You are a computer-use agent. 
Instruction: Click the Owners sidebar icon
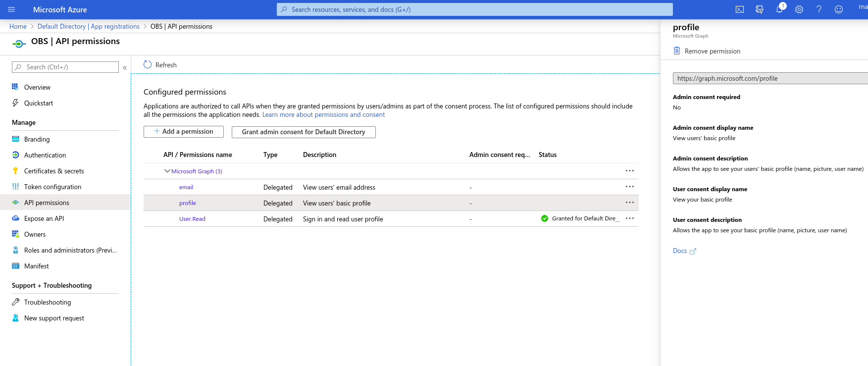[x=15, y=234]
